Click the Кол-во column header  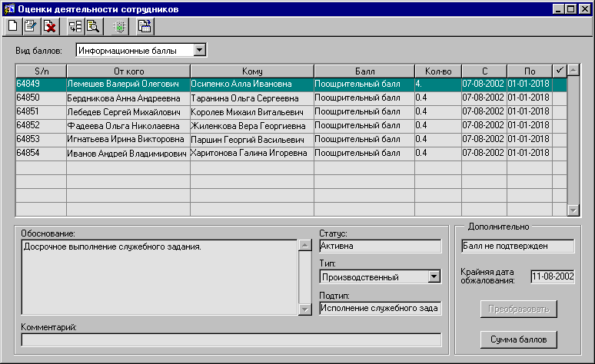point(438,71)
